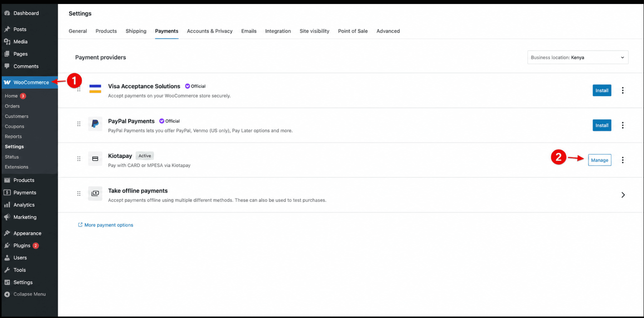This screenshot has height=318, width=644.
Task: Click the Pages icon in sidebar
Action: coord(7,54)
